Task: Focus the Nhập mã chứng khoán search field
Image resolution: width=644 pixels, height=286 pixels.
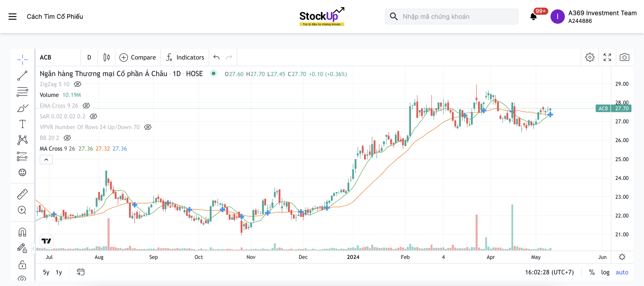Action: tap(452, 17)
